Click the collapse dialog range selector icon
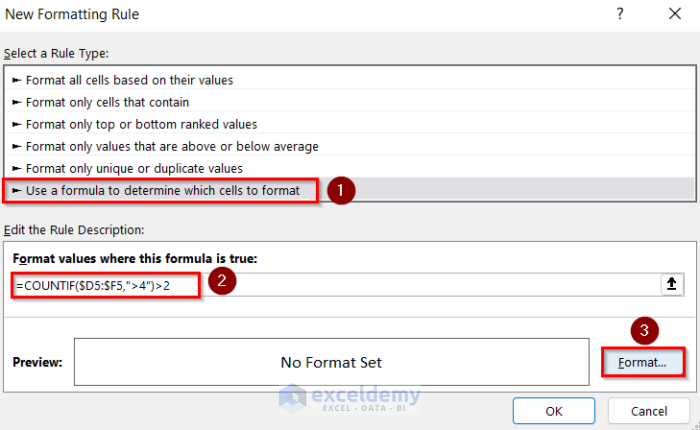 (671, 284)
